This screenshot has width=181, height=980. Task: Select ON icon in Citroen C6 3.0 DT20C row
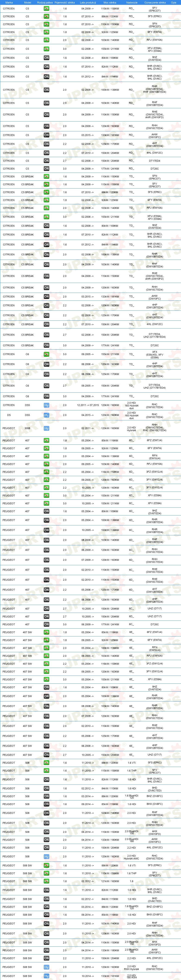pyautogui.click(x=46, y=396)
